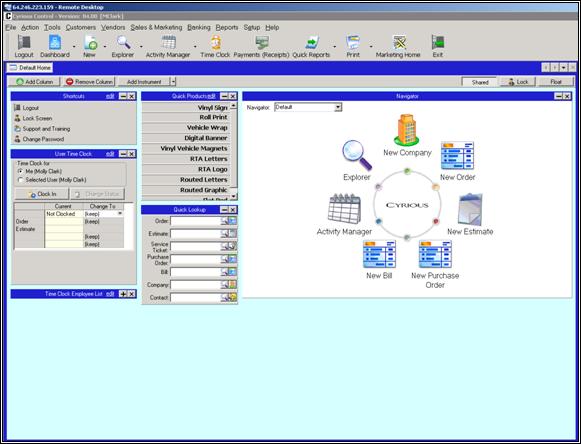Click the open icon beside Purchase Order lookup
Viewport: 581px width, 444px height.
tap(233, 259)
